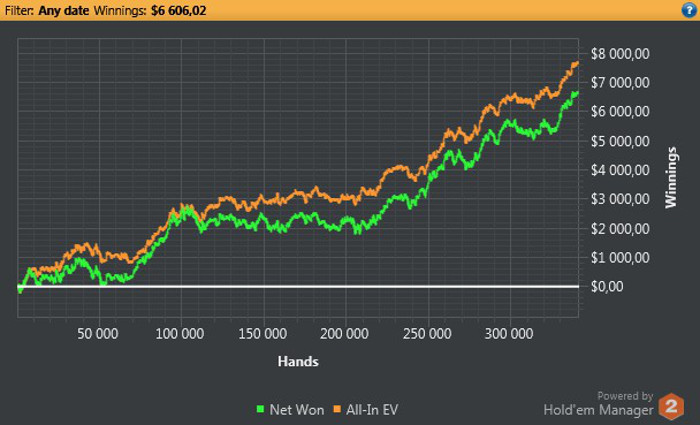Image resolution: width=700 pixels, height=425 pixels.
Task: Click the 300 000 hands axis label
Action: 510,333
